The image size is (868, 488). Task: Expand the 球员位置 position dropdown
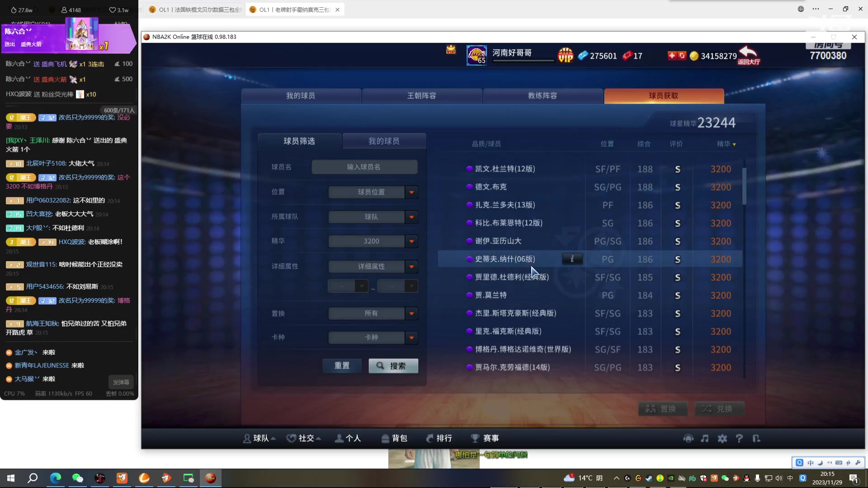[411, 192]
